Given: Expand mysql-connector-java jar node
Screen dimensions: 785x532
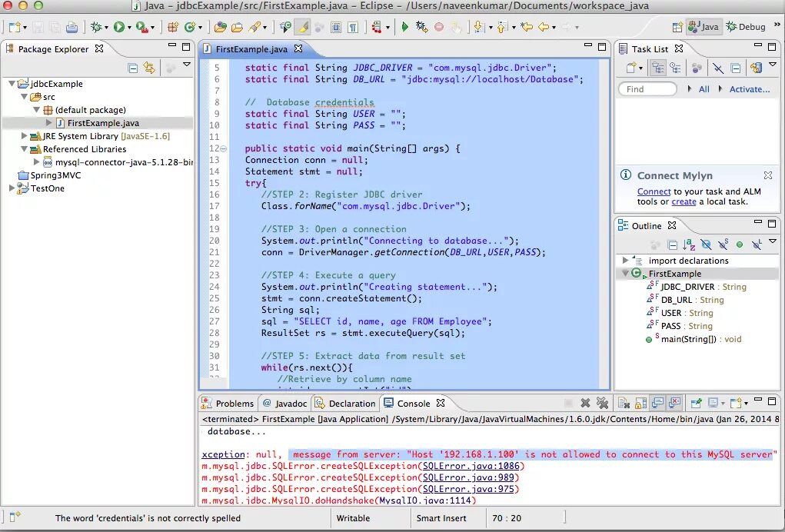Looking at the screenshot, I should pos(36,161).
